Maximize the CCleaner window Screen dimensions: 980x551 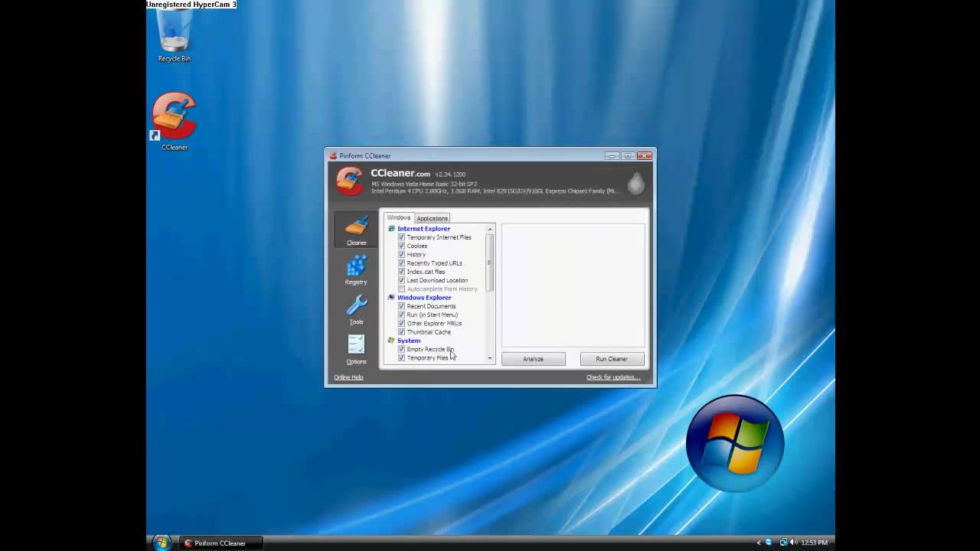[628, 156]
